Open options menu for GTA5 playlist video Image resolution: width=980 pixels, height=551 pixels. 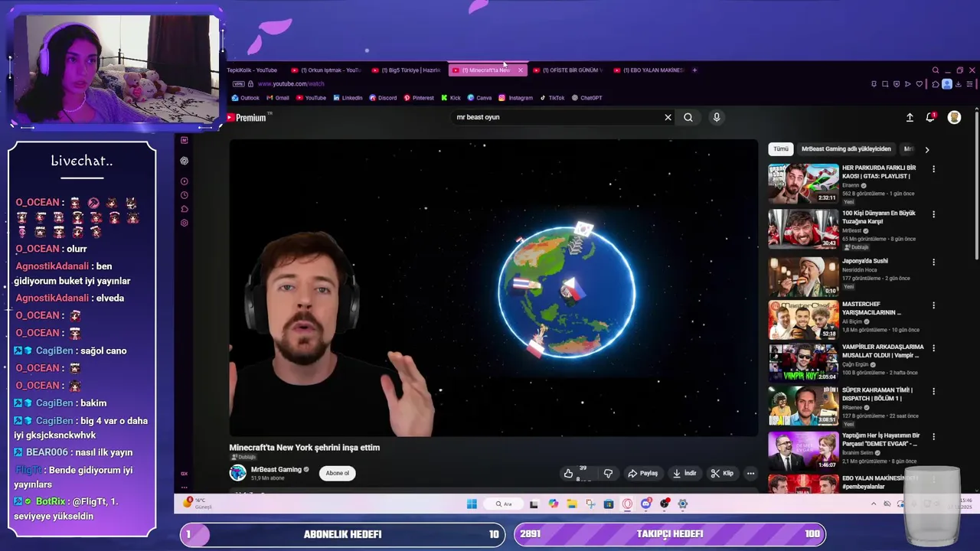(x=933, y=168)
